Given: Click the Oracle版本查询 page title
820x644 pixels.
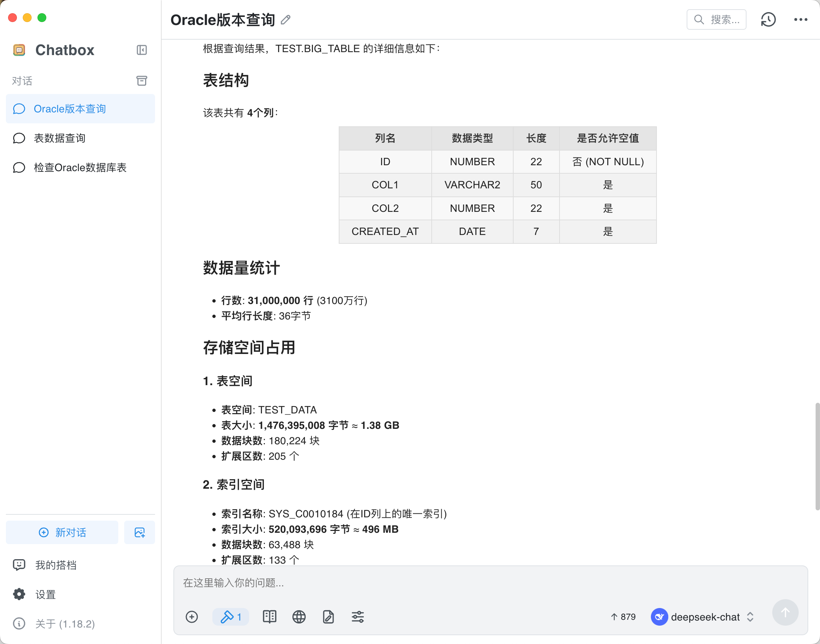Looking at the screenshot, I should (x=223, y=19).
